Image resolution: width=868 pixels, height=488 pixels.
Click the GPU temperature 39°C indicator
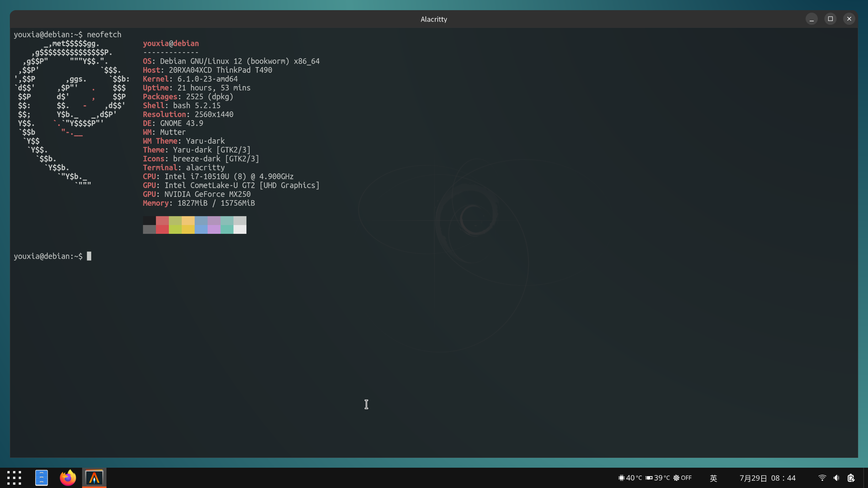pos(658,478)
